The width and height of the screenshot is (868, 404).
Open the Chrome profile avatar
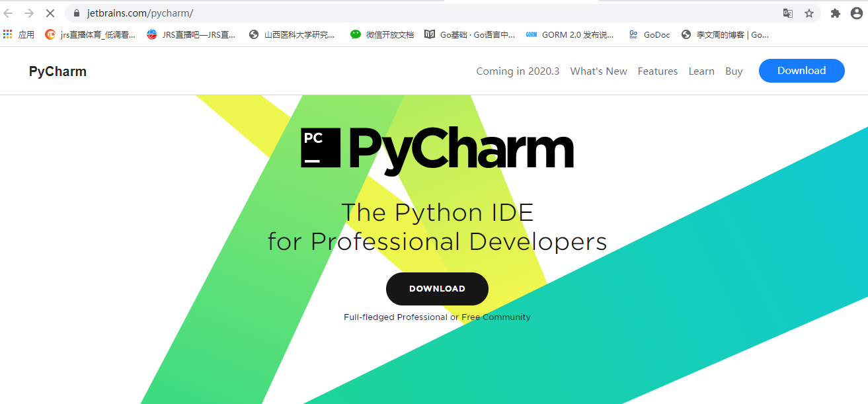pyautogui.click(x=856, y=13)
